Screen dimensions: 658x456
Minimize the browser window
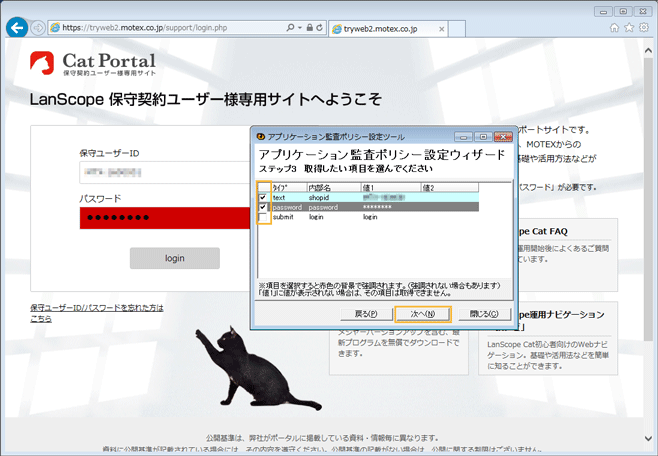[x=603, y=11]
